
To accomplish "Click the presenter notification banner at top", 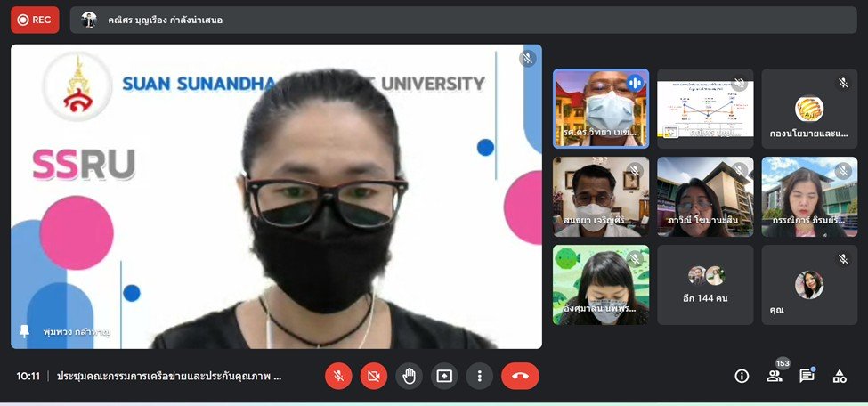I will pyautogui.click(x=463, y=20).
